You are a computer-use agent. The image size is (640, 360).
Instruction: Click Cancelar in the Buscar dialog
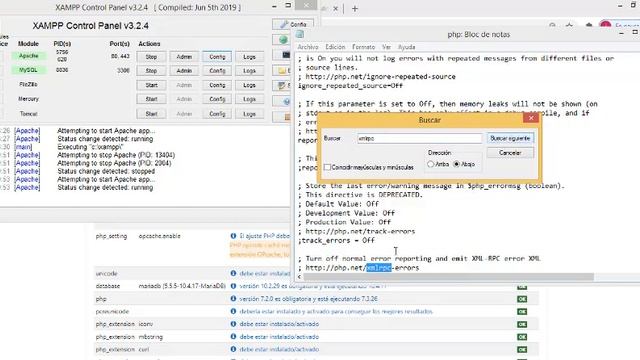point(510,153)
